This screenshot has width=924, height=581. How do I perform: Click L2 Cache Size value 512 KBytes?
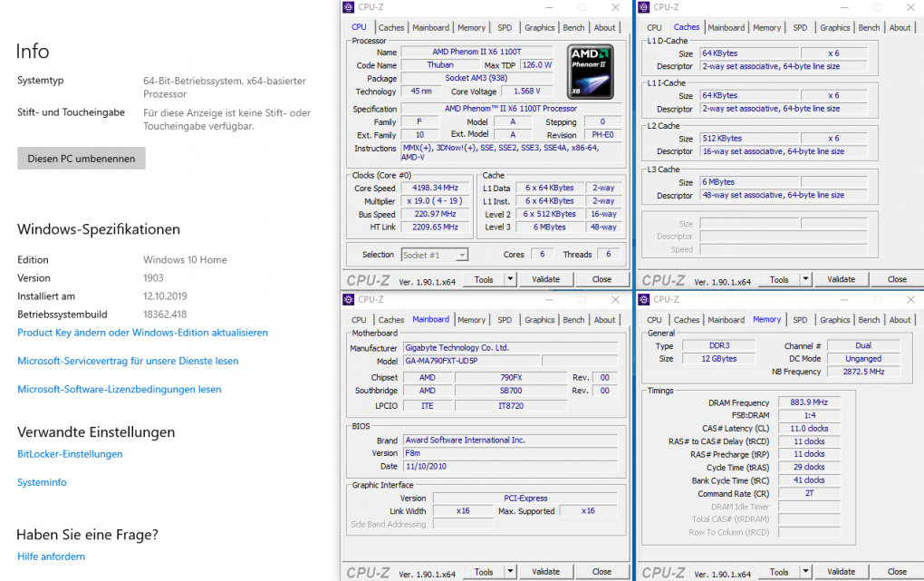point(749,138)
